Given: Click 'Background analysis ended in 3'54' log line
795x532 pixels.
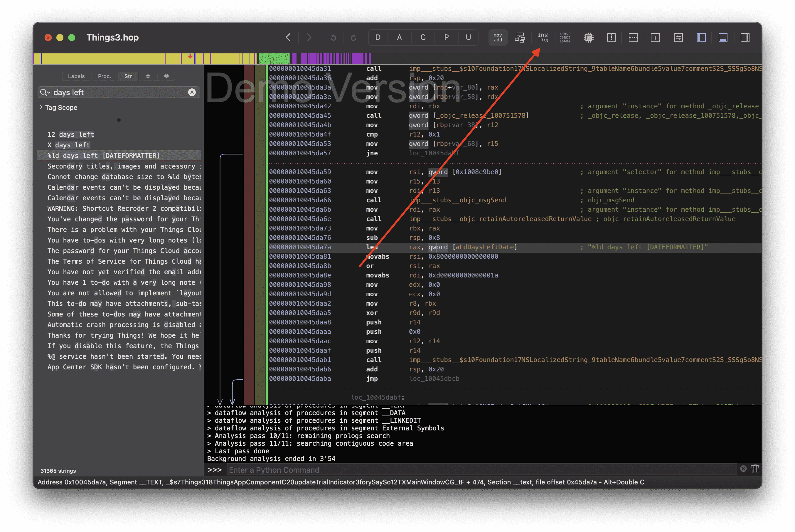Looking at the screenshot, I should [271, 459].
